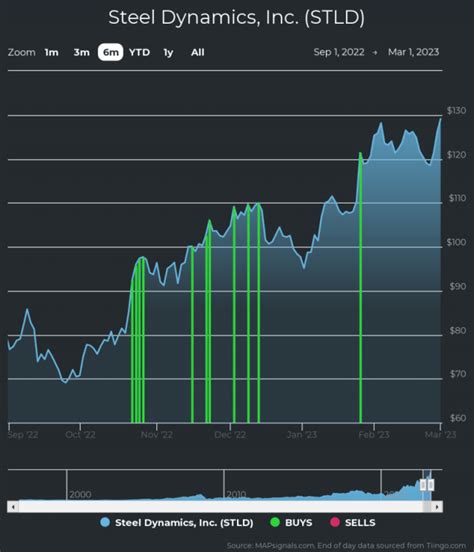Click the 2000 label in navigator
The width and height of the screenshot is (474, 552).
80,495
